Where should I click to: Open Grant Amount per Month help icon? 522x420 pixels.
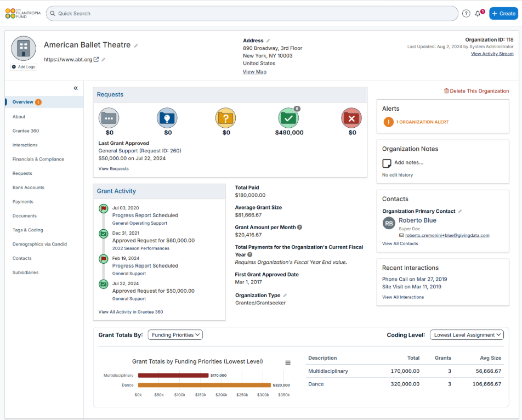pyautogui.click(x=299, y=228)
